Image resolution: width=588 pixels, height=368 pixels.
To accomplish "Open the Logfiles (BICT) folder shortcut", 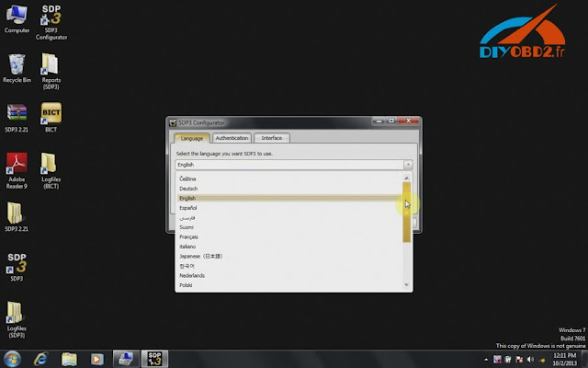I will [x=51, y=171].
